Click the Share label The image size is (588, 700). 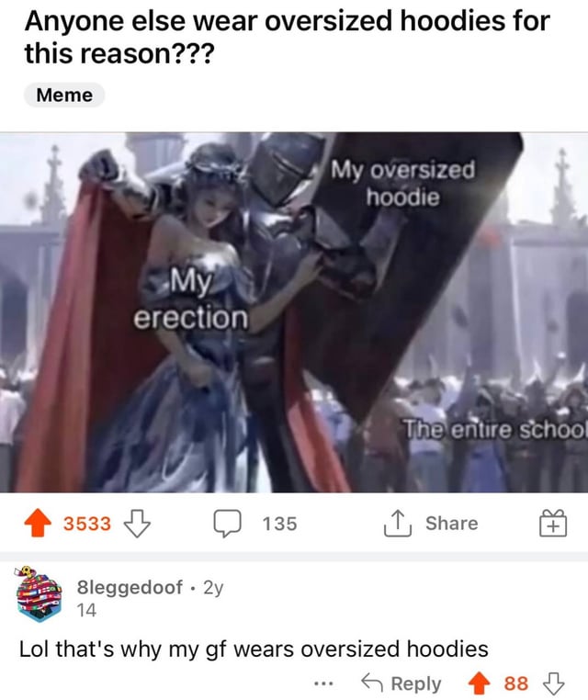[452, 523]
